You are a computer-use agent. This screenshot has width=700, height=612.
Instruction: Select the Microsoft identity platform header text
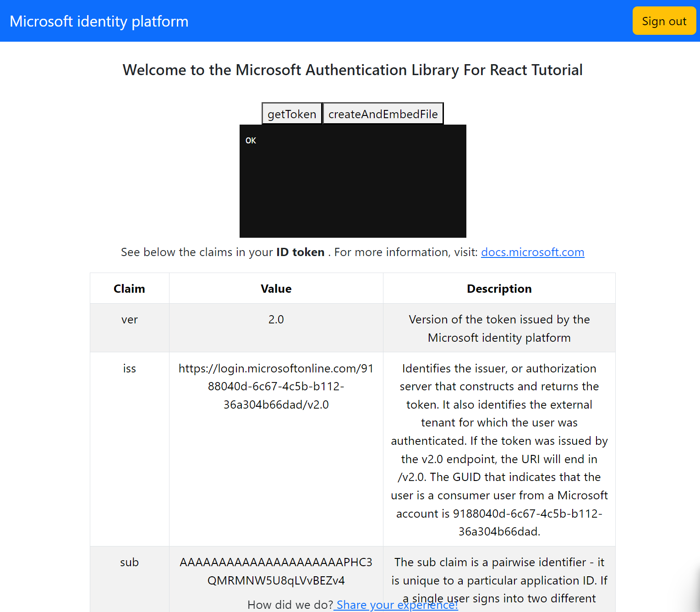[x=99, y=21]
